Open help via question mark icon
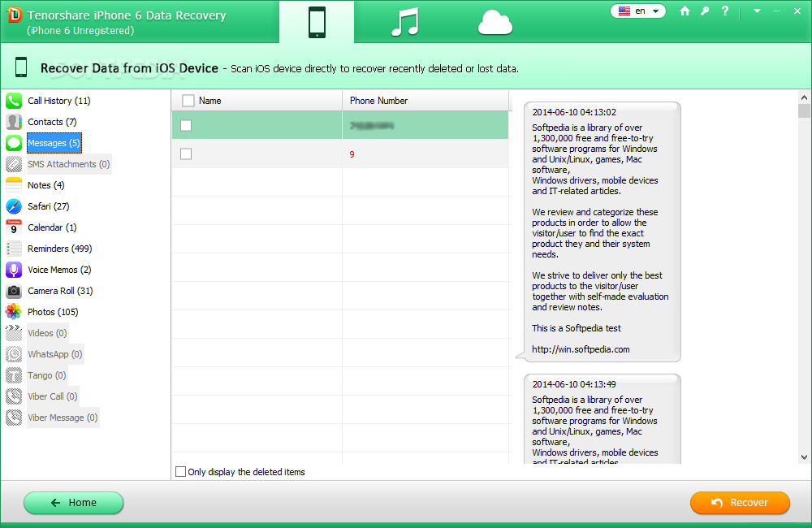The width and height of the screenshot is (812, 528). coord(725,11)
